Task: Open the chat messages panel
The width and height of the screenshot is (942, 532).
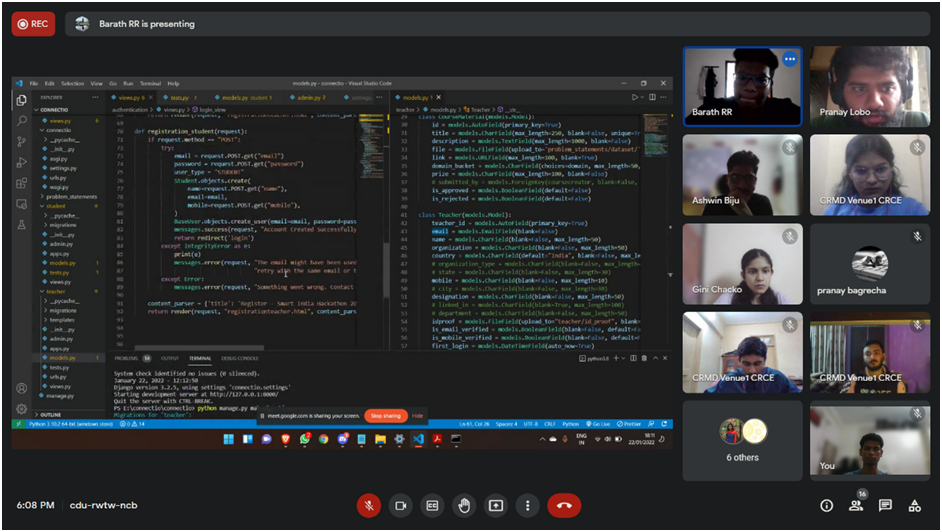Action: coord(885,506)
